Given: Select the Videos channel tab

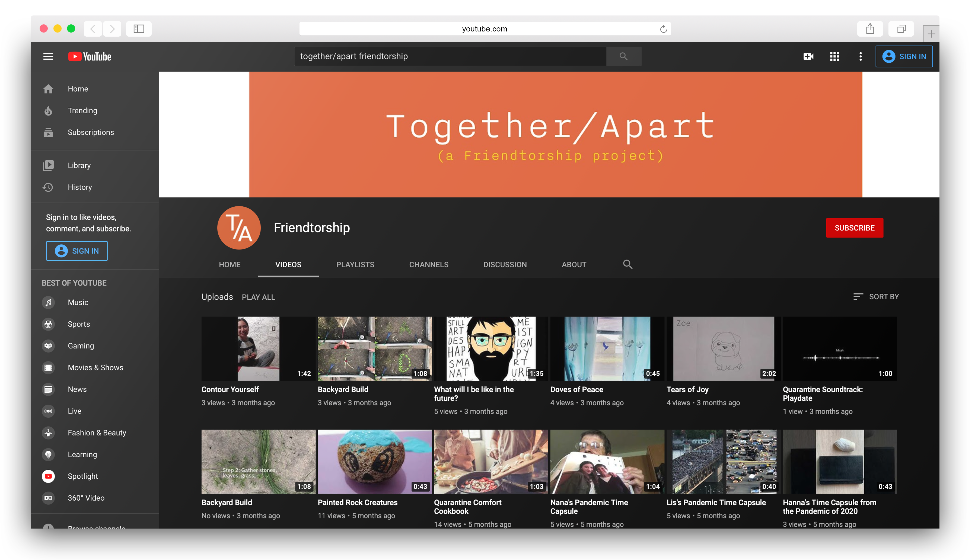Looking at the screenshot, I should pos(288,265).
